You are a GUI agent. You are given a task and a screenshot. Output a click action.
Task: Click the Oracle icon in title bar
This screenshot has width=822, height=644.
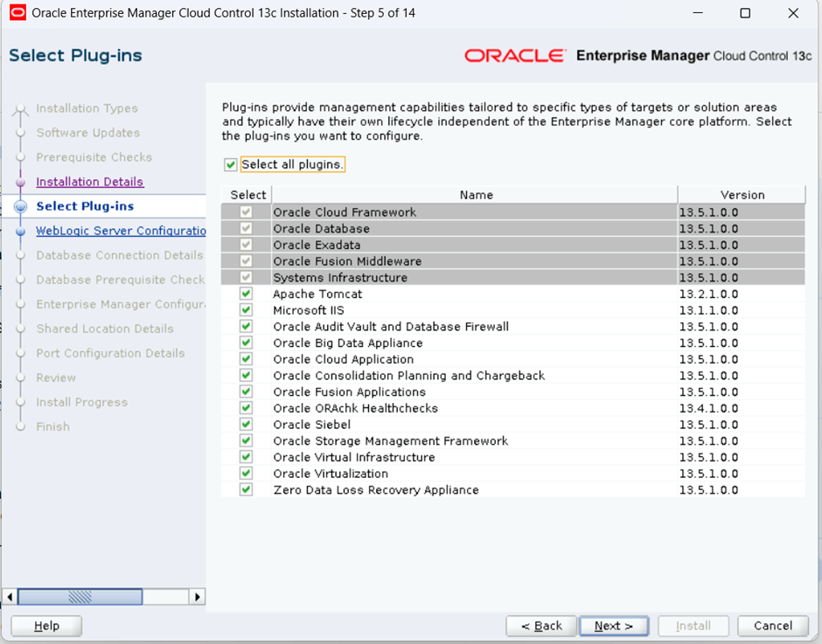click(x=17, y=13)
